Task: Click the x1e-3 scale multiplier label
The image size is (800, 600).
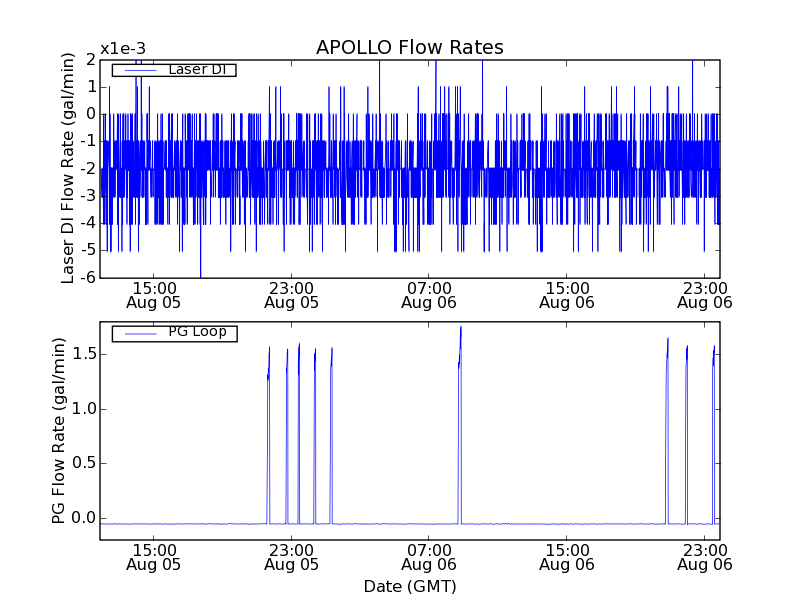Action: [x=122, y=49]
